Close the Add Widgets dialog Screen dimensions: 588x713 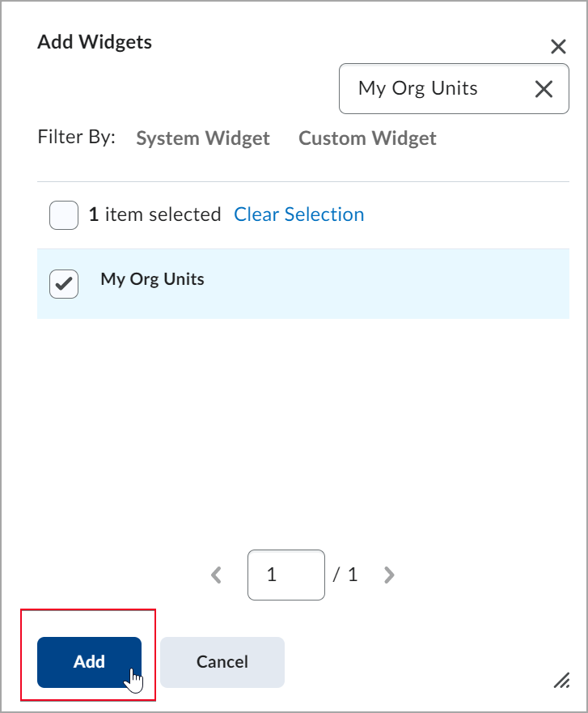[x=558, y=47]
